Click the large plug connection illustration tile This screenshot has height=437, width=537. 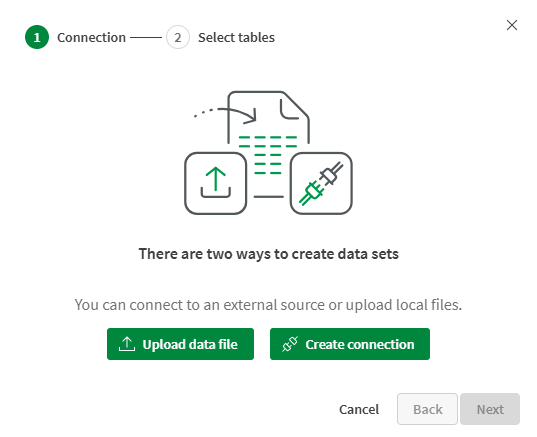(321, 184)
